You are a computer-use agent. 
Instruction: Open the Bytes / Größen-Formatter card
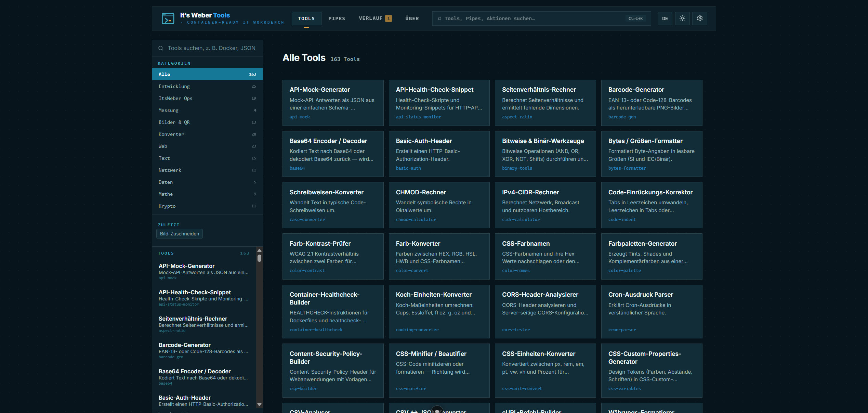point(652,154)
